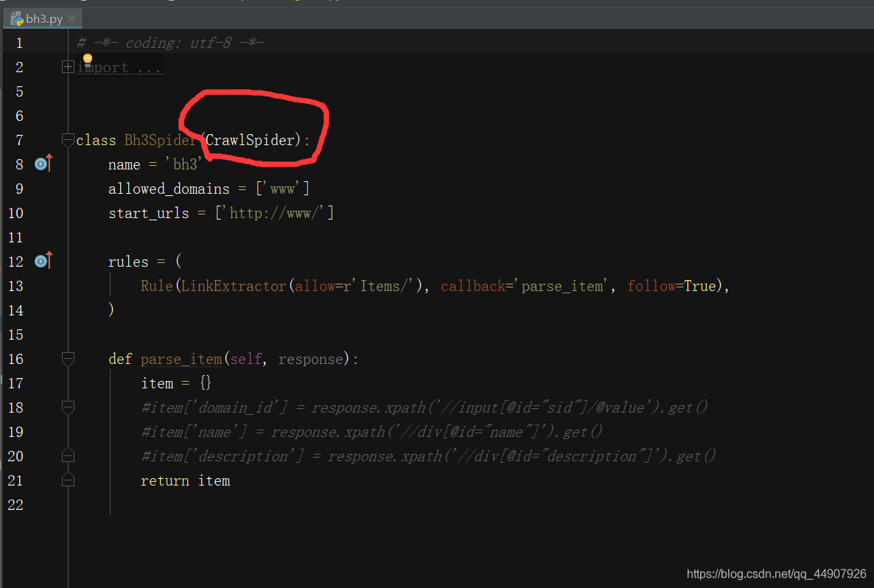Image resolution: width=874 pixels, height=588 pixels.
Task: Click the commented domain_id xpath line
Action: [x=424, y=408]
